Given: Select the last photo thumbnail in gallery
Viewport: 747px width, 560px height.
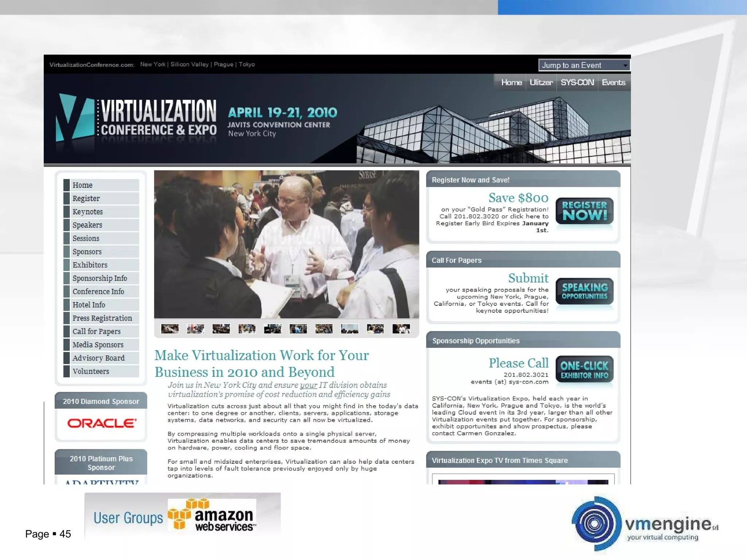Looking at the screenshot, I should tap(401, 329).
